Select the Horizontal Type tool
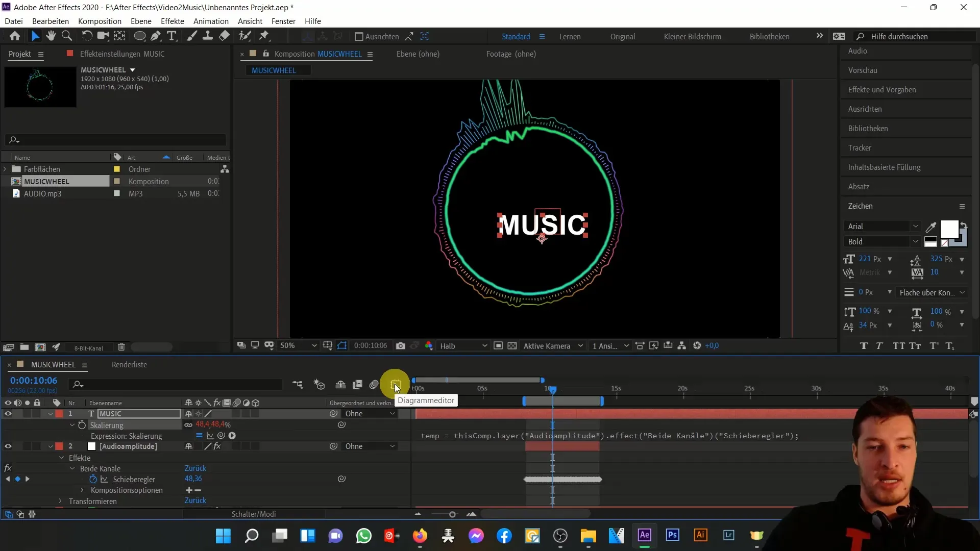The height and width of the screenshot is (551, 980). [171, 36]
